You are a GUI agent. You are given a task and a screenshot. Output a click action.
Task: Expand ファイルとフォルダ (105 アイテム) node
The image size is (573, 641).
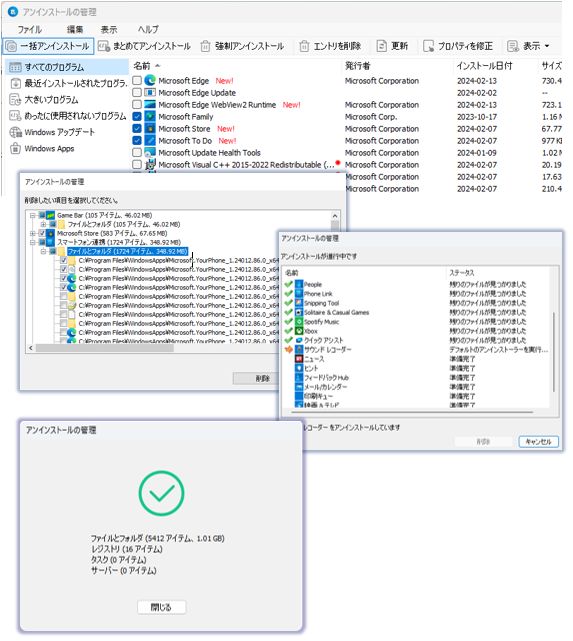point(43,224)
